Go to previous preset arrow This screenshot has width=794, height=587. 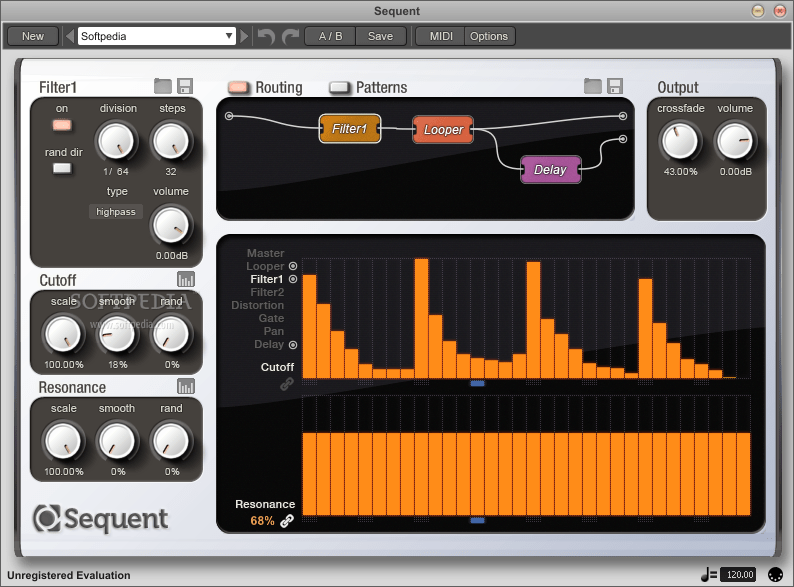(x=70, y=36)
